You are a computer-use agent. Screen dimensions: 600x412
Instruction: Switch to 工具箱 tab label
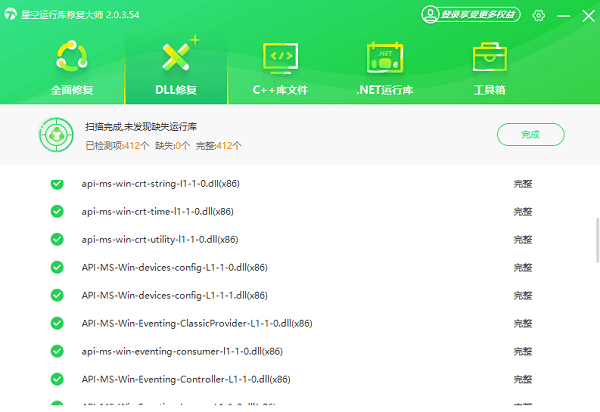pyautogui.click(x=489, y=90)
